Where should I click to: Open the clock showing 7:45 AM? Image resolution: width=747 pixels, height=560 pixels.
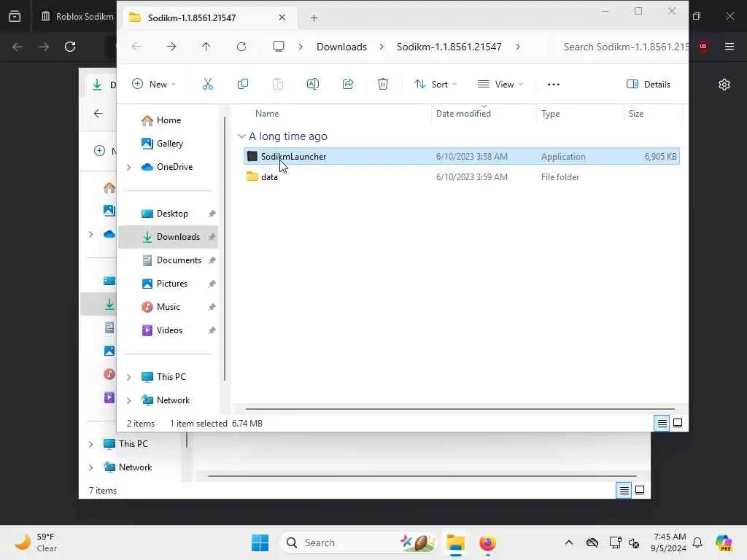(669, 542)
